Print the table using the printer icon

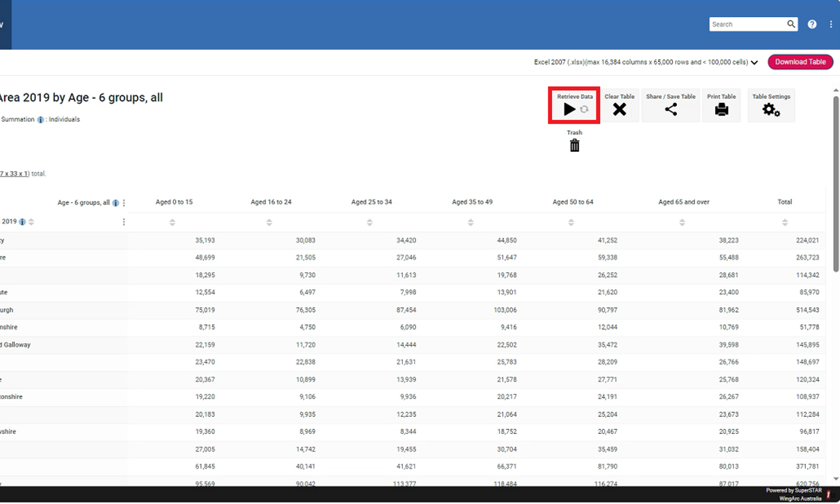tap(721, 109)
